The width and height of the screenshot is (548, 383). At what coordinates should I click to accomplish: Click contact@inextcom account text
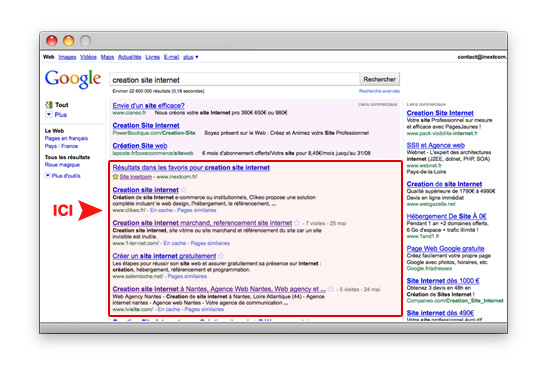coord(482,57)
